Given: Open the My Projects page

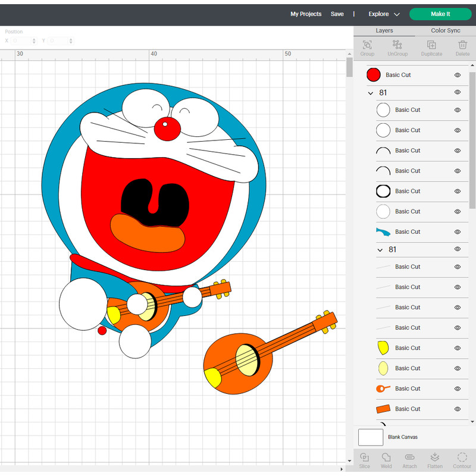Looking at the screenshot, I should pyautogui.click(x=306, y=14).
